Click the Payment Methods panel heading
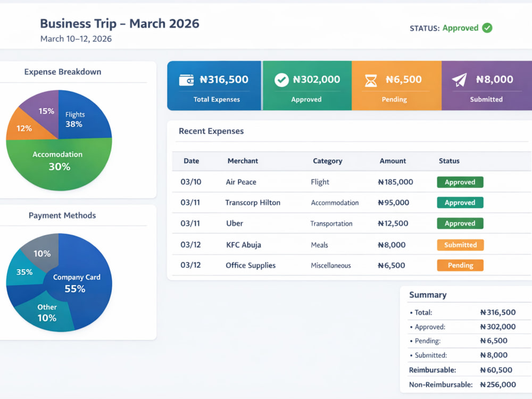 tap(62, 215)
